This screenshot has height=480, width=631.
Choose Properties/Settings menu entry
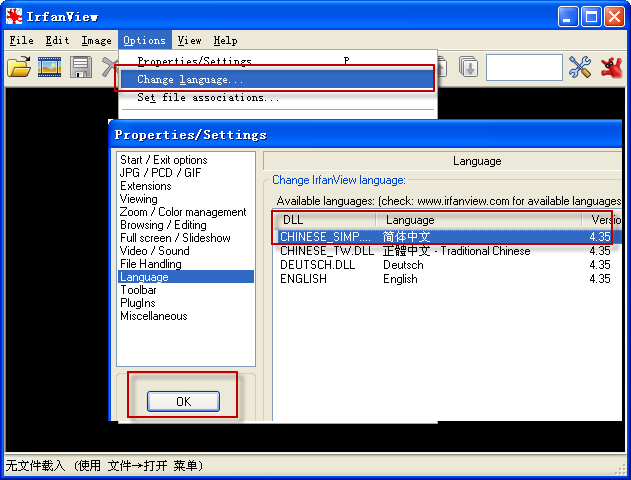coord(278,60)
